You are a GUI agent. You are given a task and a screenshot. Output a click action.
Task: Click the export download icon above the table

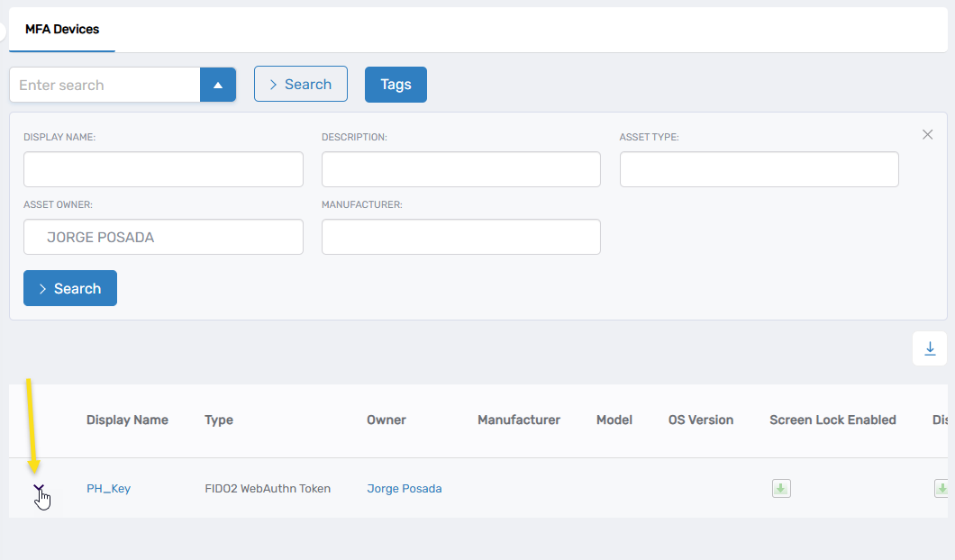point(929,348)
